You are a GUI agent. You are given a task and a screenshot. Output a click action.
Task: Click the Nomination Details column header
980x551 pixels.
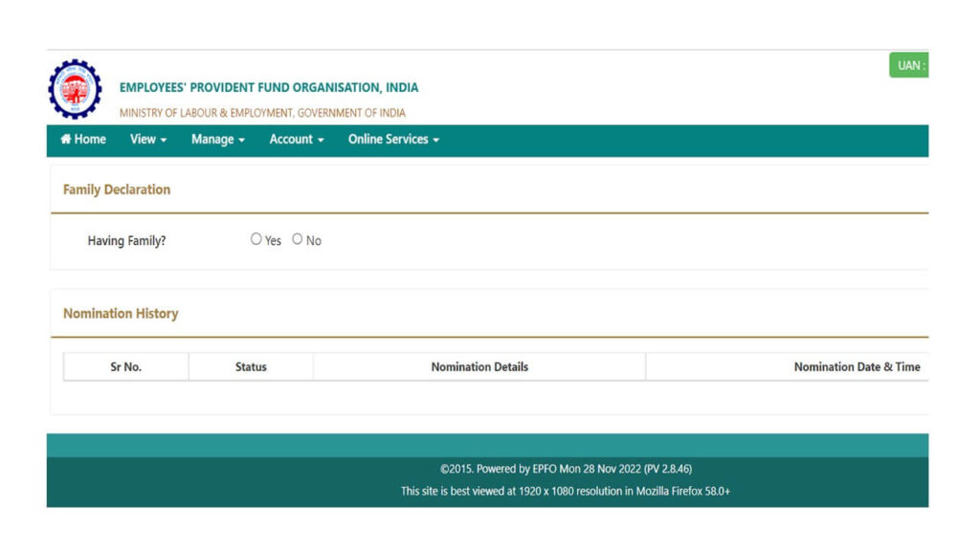479,365
